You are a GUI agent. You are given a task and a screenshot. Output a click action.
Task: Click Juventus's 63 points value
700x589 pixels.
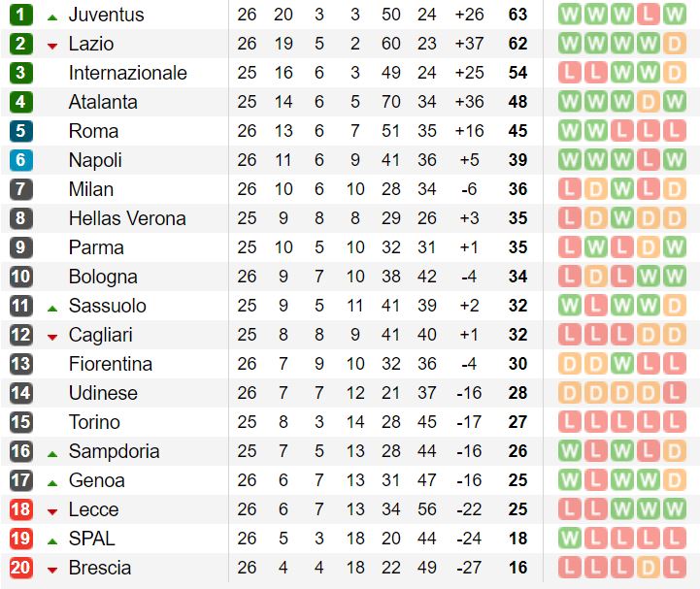click(x=517, y=15)
